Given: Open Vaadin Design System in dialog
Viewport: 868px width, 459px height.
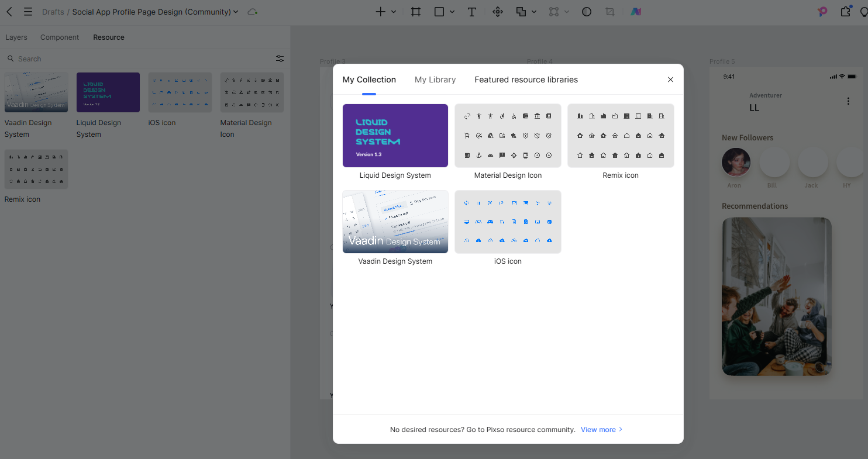Looking at the screenshot, I should (395, 222).
